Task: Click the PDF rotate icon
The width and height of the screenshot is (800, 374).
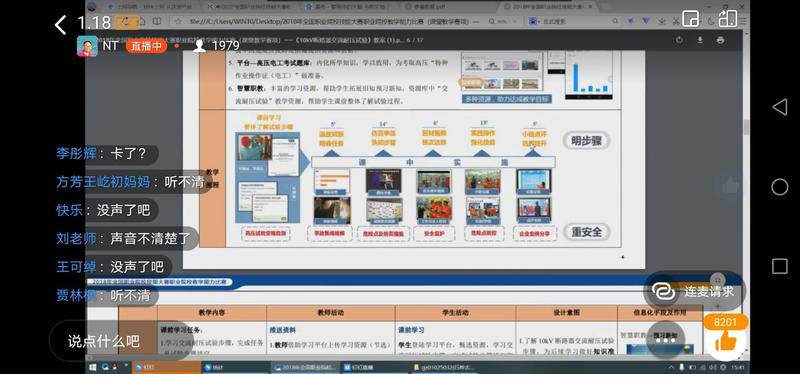Action: (679, 40)
